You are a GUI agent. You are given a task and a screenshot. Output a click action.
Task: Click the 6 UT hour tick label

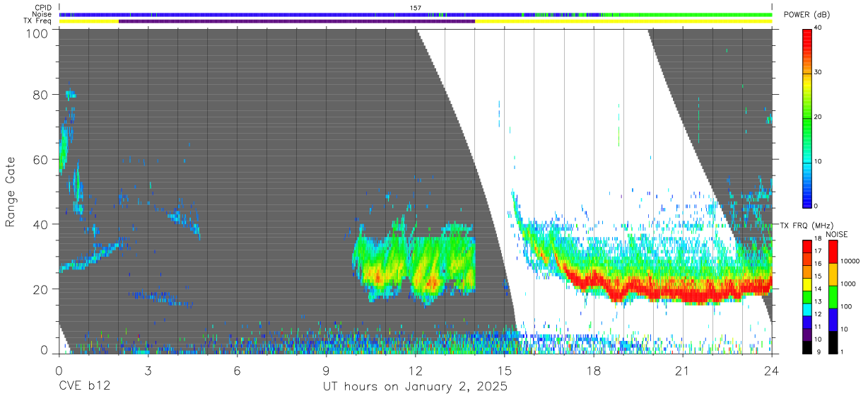click(237, 370)
